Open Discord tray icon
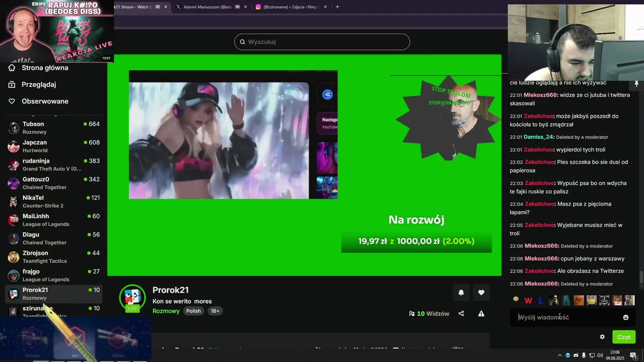Image resolution: width=644 pixels, height=362 pixels. point(576,355)
